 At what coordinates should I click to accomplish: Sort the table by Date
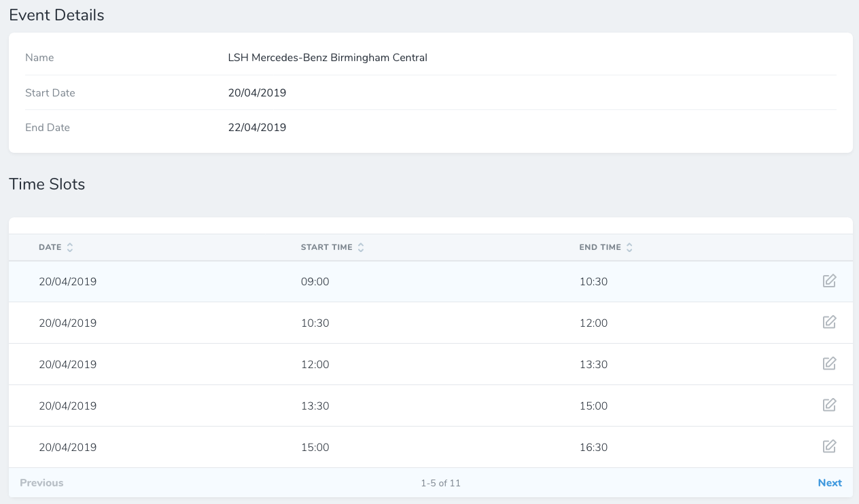(x=56, y=247)
